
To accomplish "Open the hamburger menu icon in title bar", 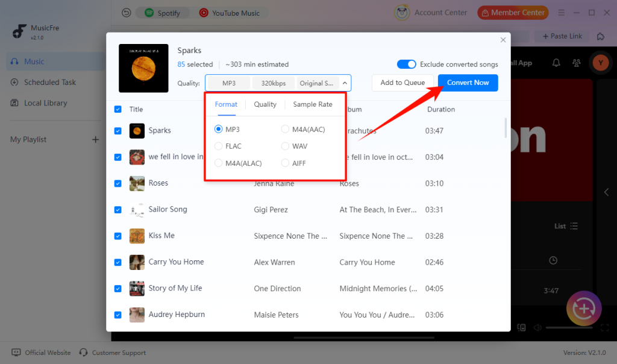I will click(x=561, y=13).
